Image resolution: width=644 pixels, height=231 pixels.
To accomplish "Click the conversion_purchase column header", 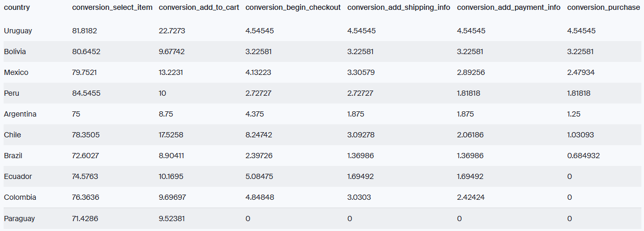I will [x=603, y=8].
